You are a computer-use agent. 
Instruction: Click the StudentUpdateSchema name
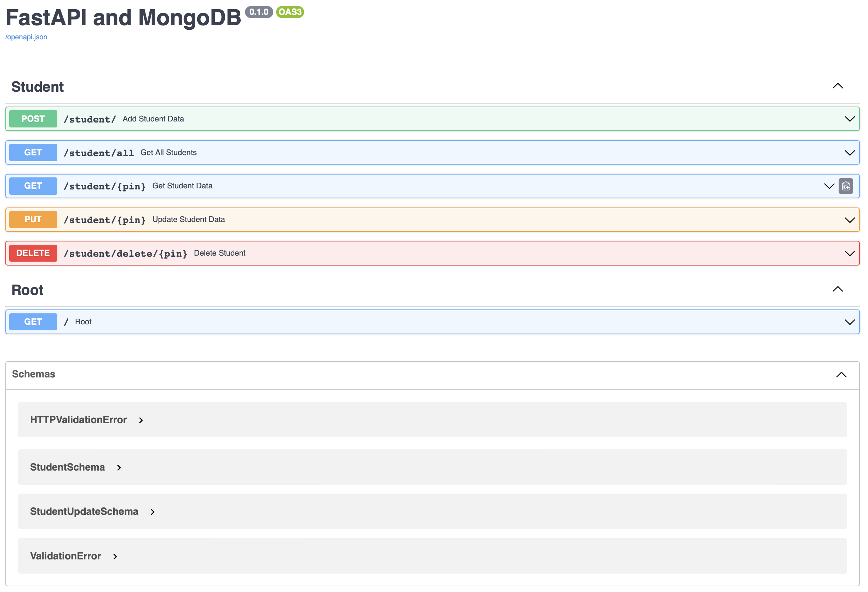pyautogui.click(x=84, y=511)
